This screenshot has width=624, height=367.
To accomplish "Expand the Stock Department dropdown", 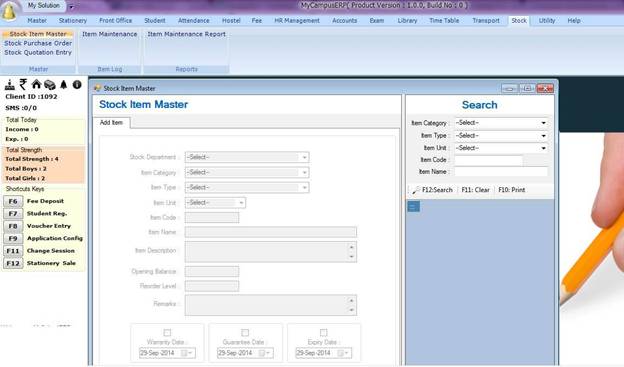I will pos(247,157).
